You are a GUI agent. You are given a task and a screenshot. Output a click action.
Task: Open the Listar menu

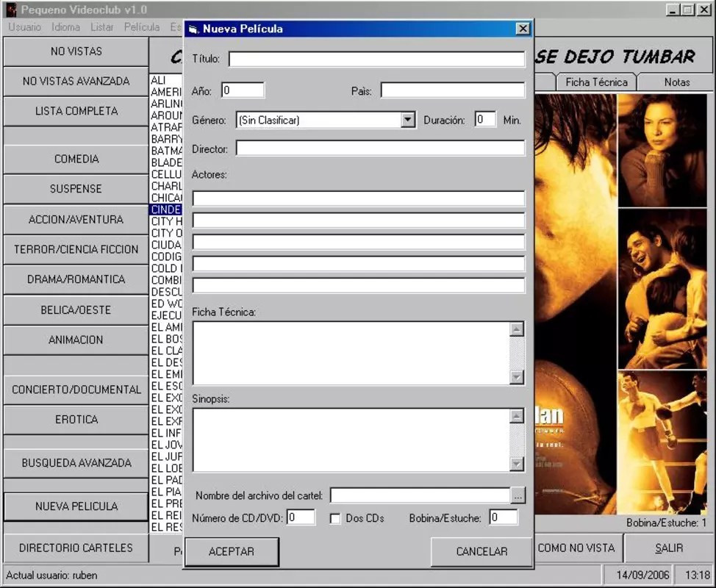pos(102,27)
